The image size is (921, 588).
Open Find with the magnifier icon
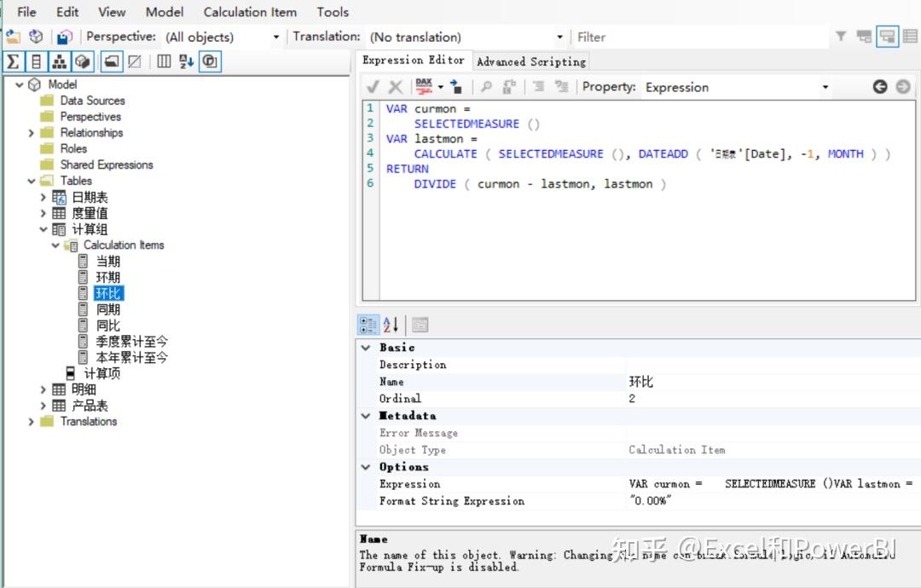tap(486, 87)
